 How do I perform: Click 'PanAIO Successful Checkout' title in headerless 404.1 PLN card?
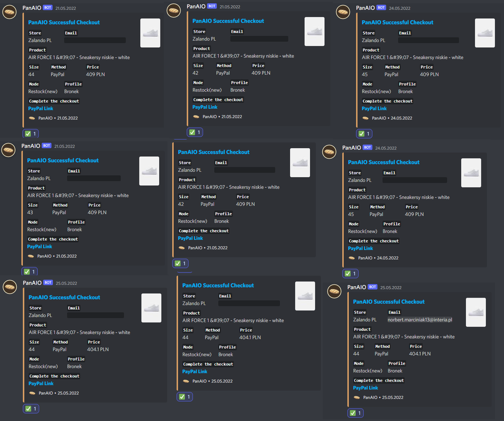tap(218, 285)
